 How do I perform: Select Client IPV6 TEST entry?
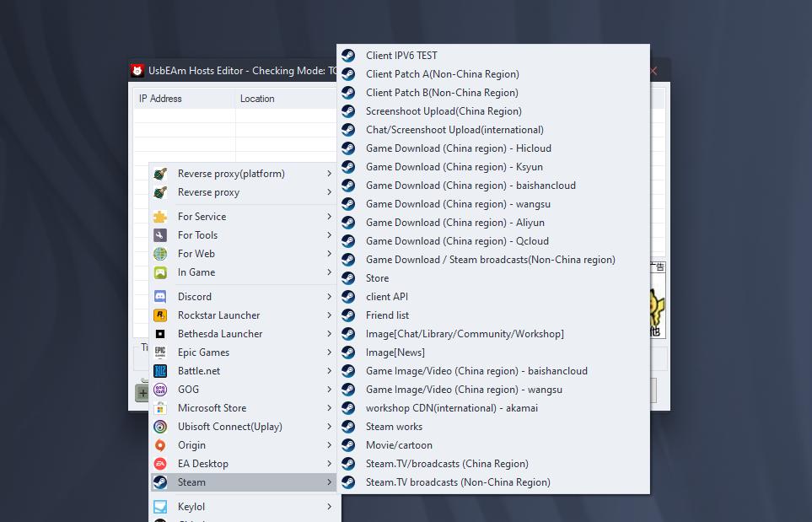pos(401,56)
